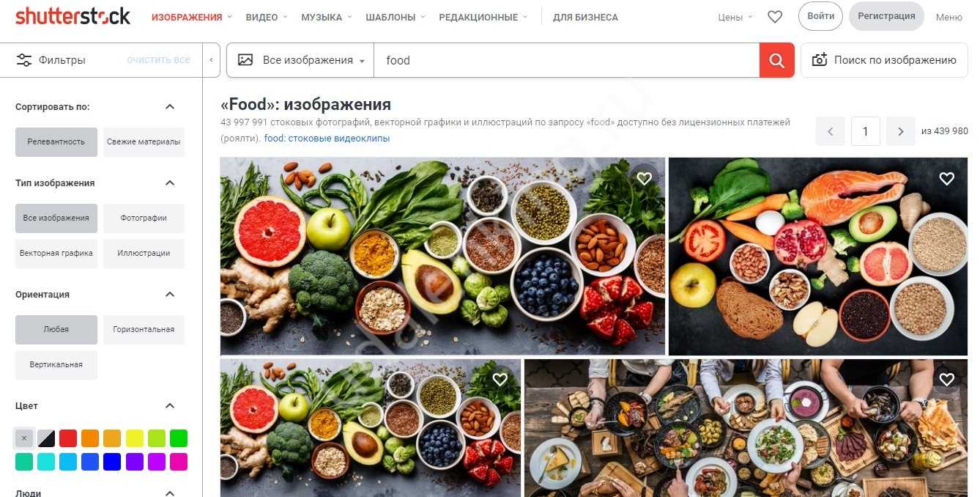Open the favorites heart icon in header
980x497 pixels.
click(775, 17)
